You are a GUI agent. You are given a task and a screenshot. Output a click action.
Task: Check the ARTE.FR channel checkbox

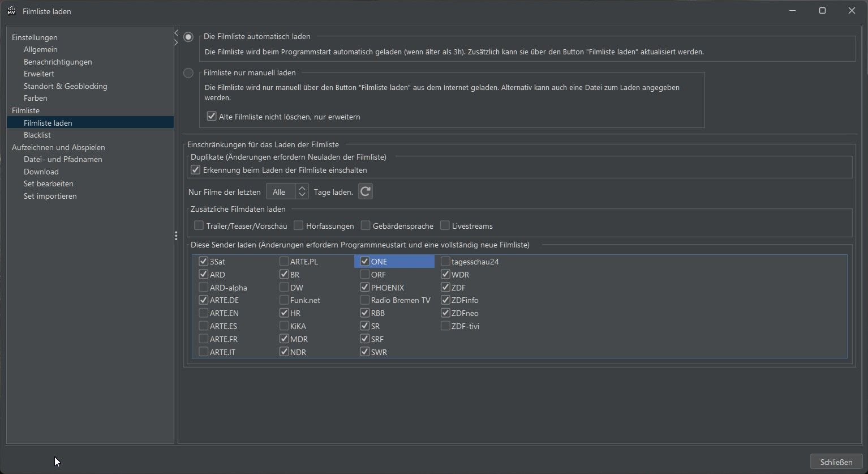pyautogui.click(x=204, y=339)
